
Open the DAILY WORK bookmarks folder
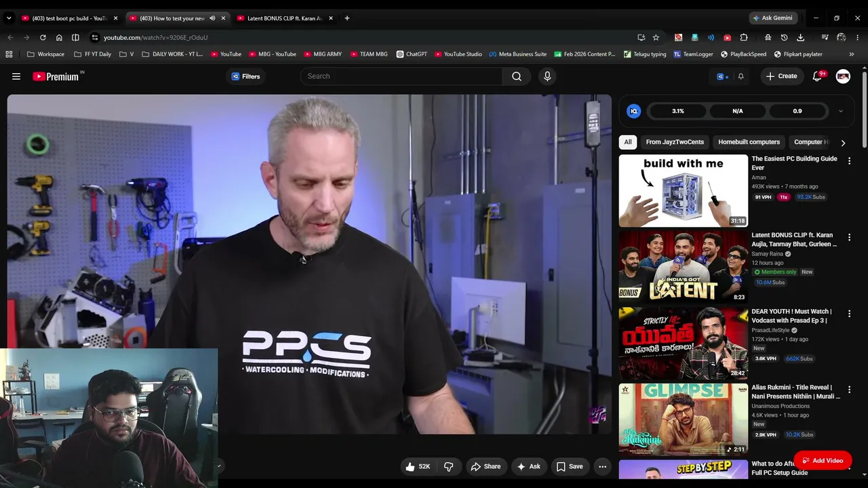click(x=172, y=54)
